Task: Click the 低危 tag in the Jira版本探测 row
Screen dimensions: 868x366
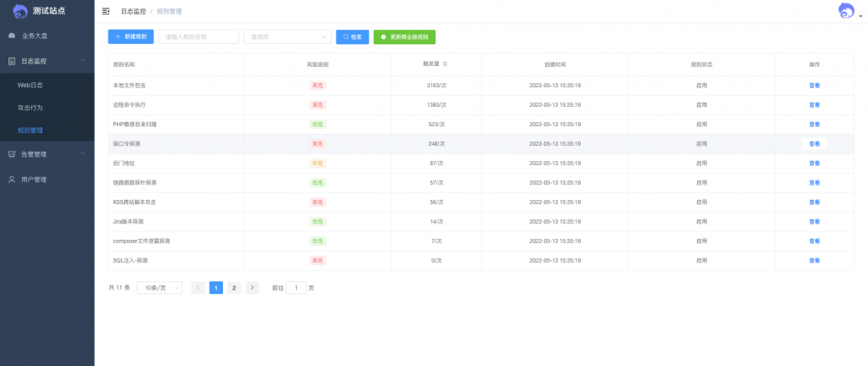Action: (318, 222)
